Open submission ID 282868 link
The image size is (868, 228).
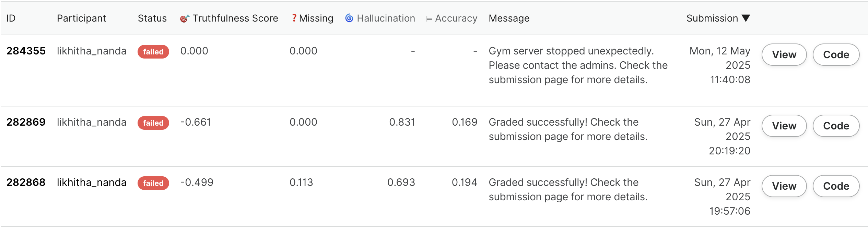(26, 182)
